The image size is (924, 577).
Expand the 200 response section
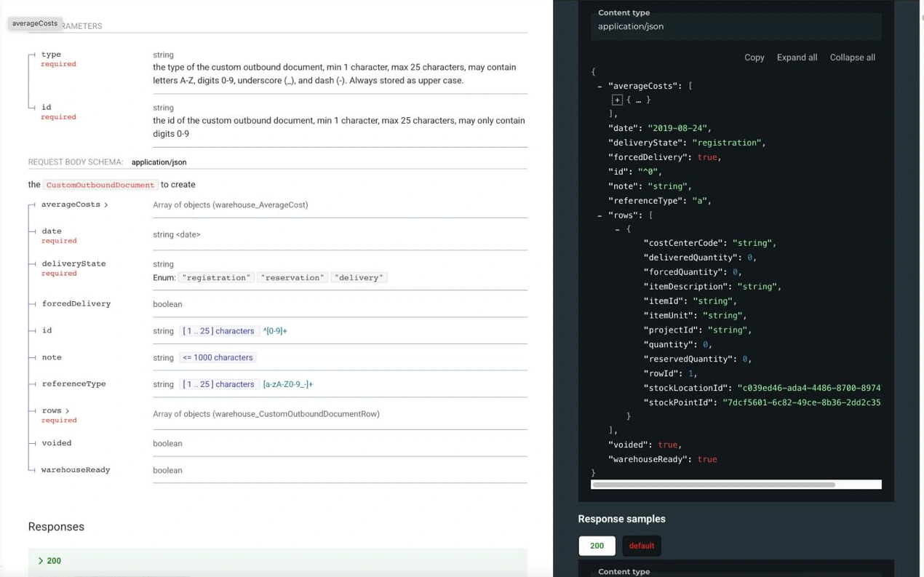point(49,561)
